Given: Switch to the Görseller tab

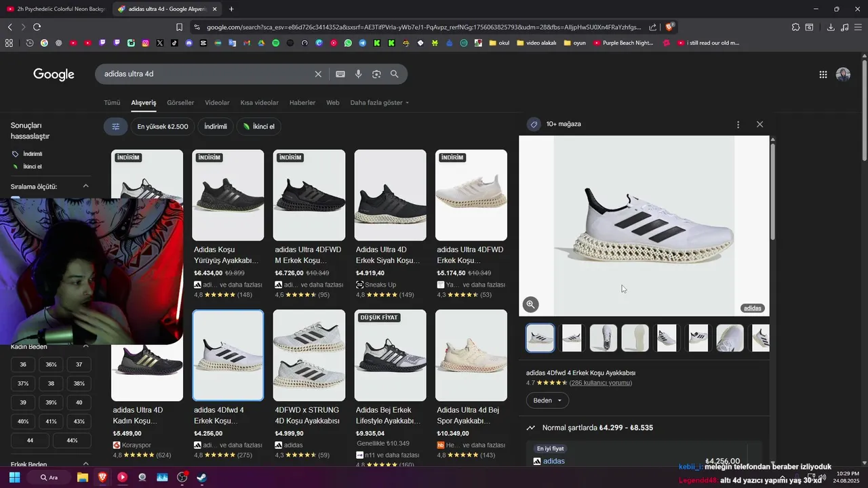Looking at the screenshot, I should [x=180, y=103].
